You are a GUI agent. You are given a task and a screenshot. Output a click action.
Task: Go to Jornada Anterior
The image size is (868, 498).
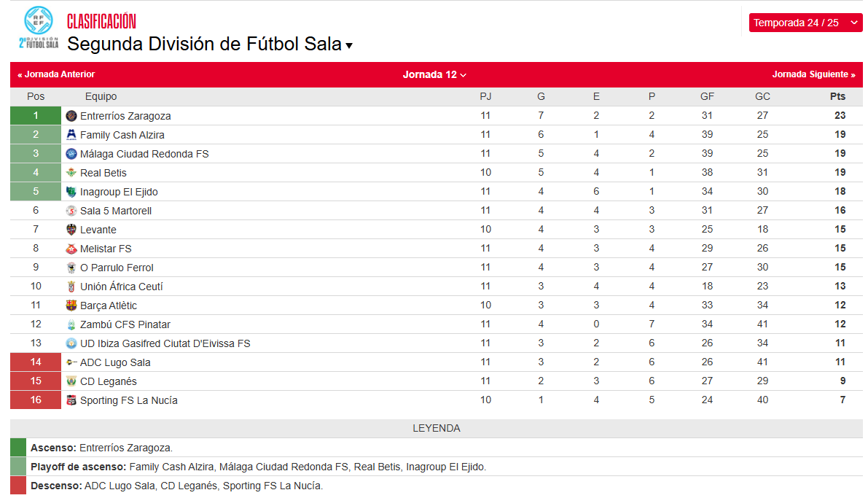click(56, 74)
